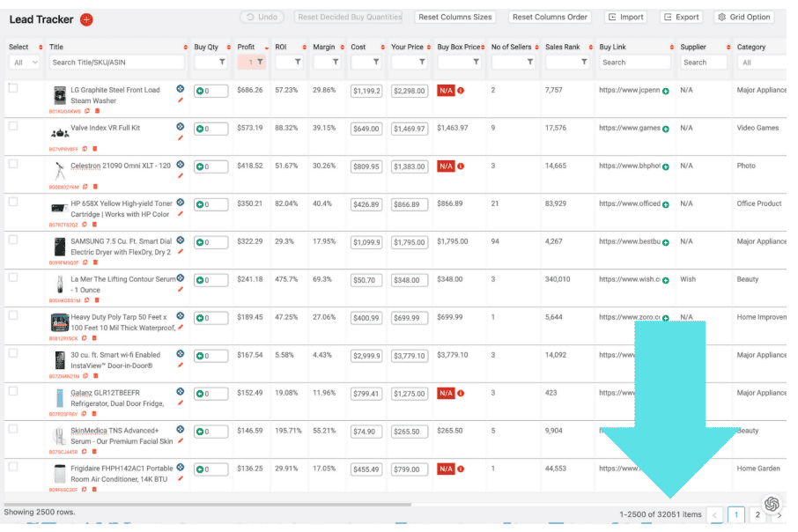
Task: Click the N/A info icon in Celestron row
Action: pyautogui.click(x=461, y=166)
